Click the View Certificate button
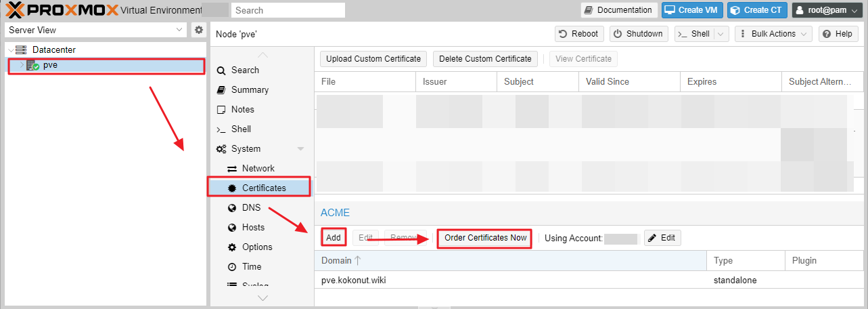Image resolution: width=868 pixels, height=309 pixels. [583, 59]
